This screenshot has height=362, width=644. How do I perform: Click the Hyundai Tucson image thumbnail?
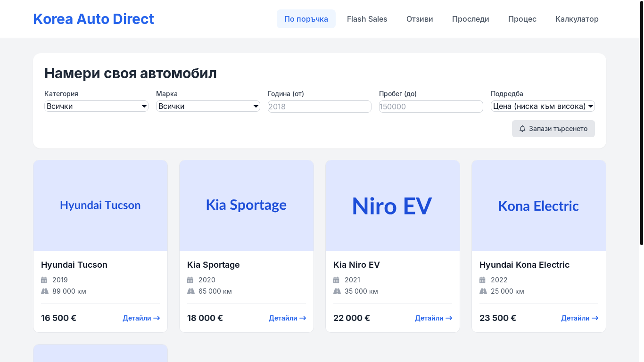click(100, 206)
